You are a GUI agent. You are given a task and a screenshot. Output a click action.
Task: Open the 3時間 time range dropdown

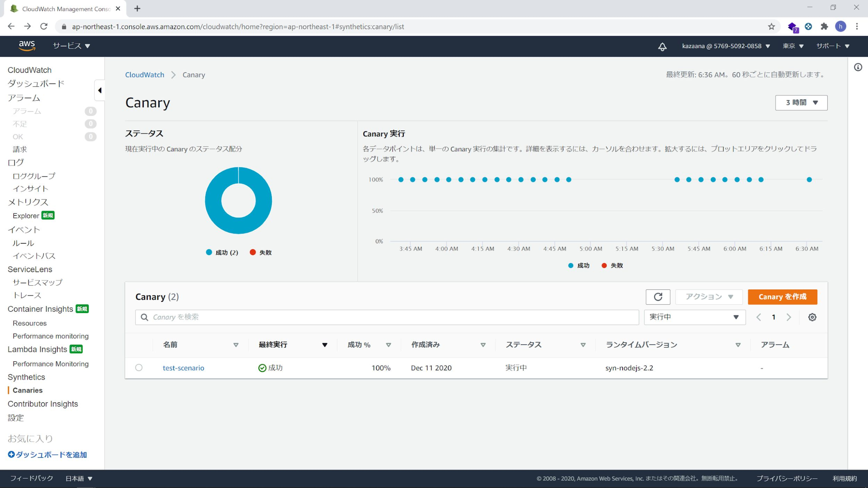point(801,102)
